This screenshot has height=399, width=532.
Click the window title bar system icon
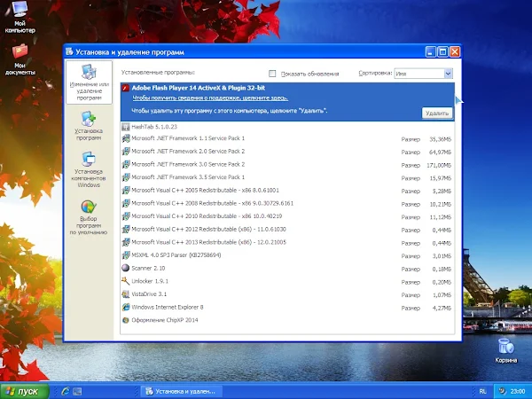point(69,52)
